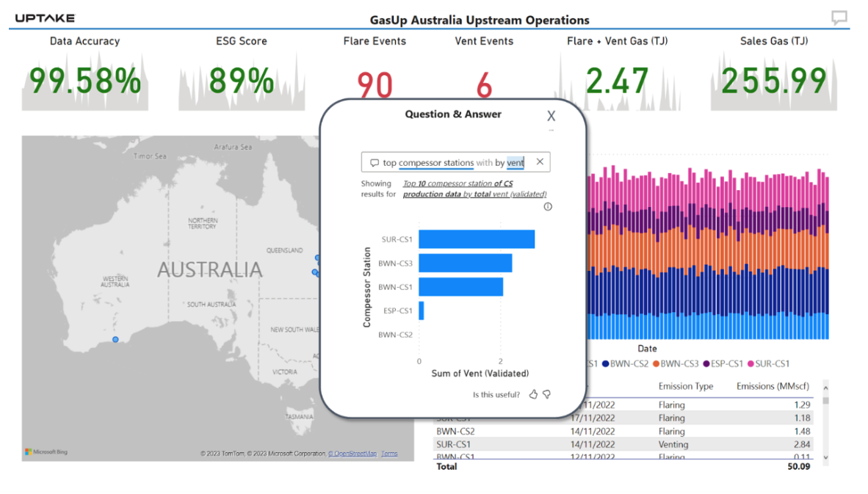Click the Compessor Station axis title
Viewport: 868px width, 494px height.
[x=366, y=287]
